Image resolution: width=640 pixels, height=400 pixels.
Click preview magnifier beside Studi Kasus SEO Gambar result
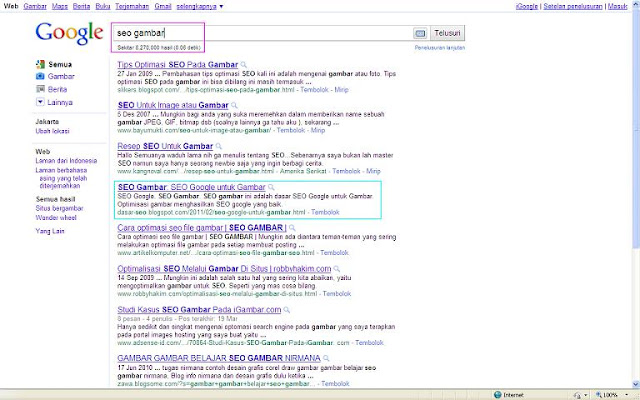[287, 310]
